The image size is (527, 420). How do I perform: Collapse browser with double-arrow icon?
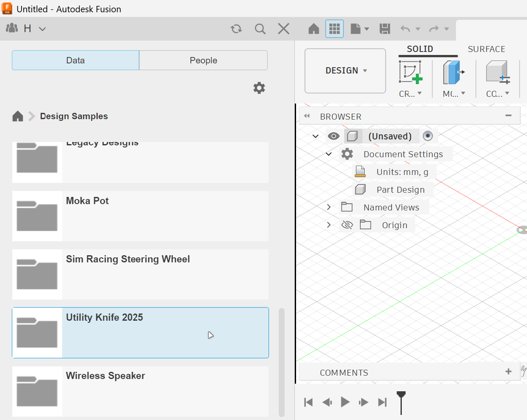(x=307, y=116)
